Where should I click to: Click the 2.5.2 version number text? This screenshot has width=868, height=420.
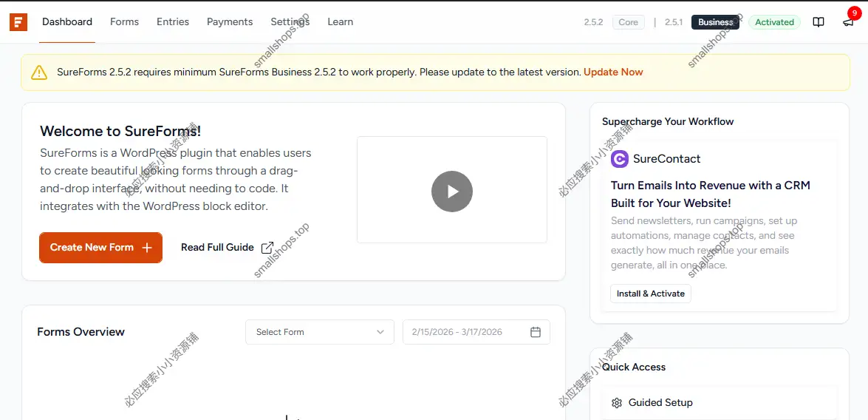[593, 22]
